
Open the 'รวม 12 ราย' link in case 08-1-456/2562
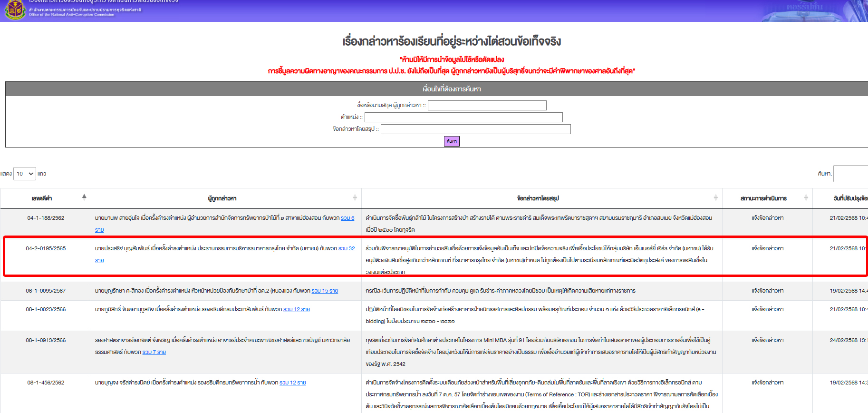[293, 383]
